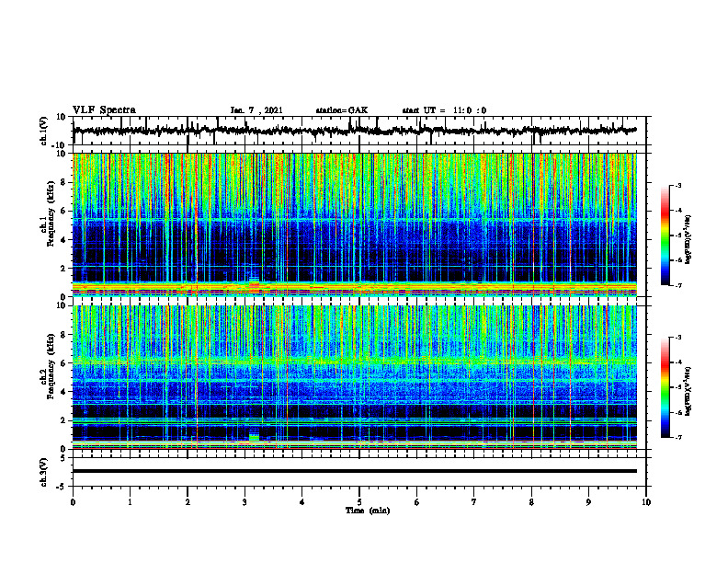The image size is (728, 563).
Task: Click the thick black ch.3 voltage trace
Action: click(354, 471)
